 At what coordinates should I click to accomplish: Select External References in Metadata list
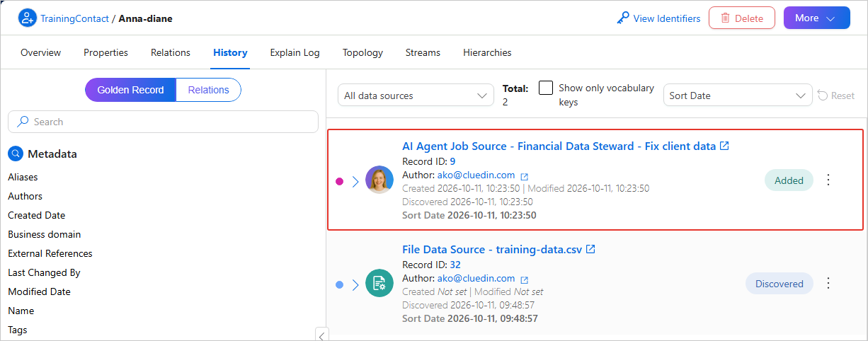(50, 253)
